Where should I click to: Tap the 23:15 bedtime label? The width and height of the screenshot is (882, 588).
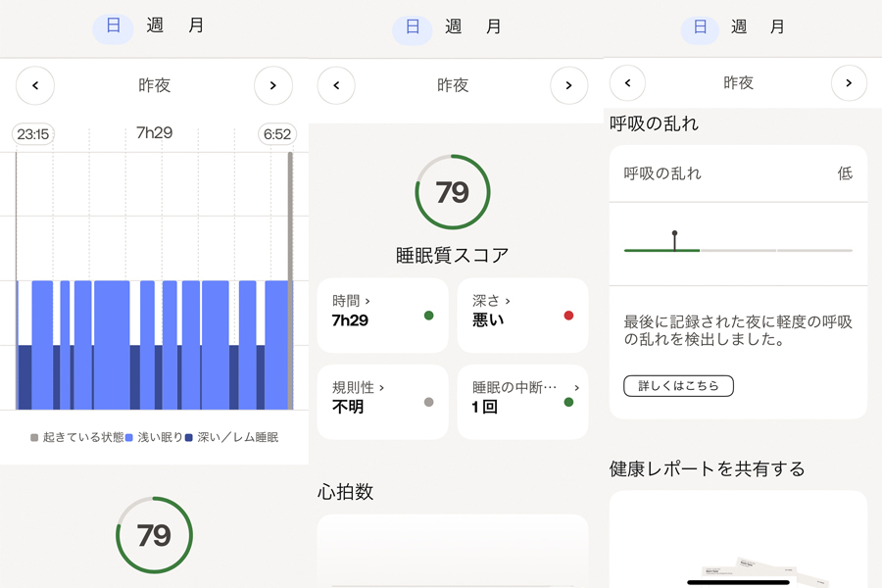pos(33,134)
